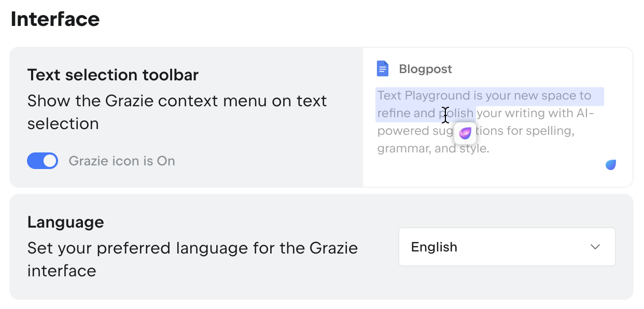Click the "Language" setting heading

(65, 222)
